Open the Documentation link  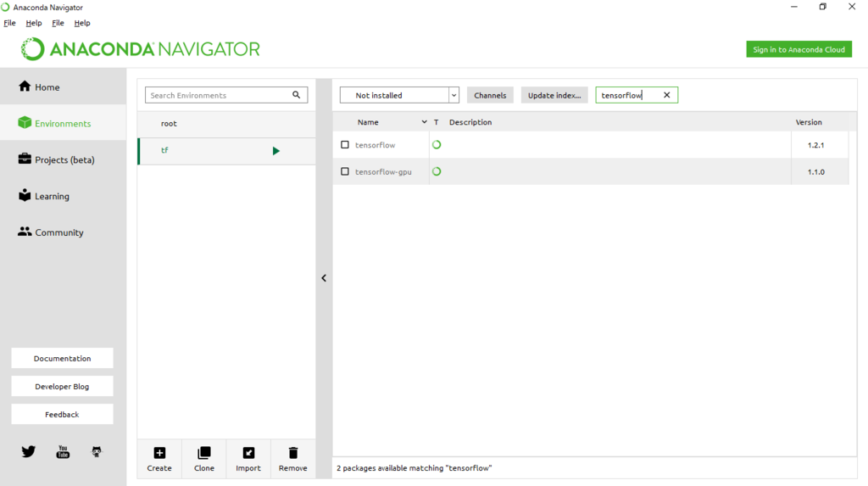(x=62, y=358)
